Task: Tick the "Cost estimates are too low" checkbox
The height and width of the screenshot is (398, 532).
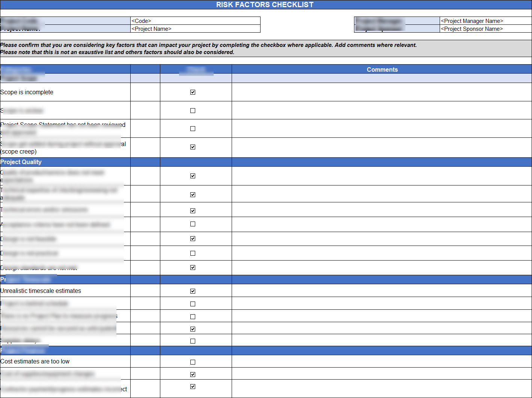Action: (193, 362)
